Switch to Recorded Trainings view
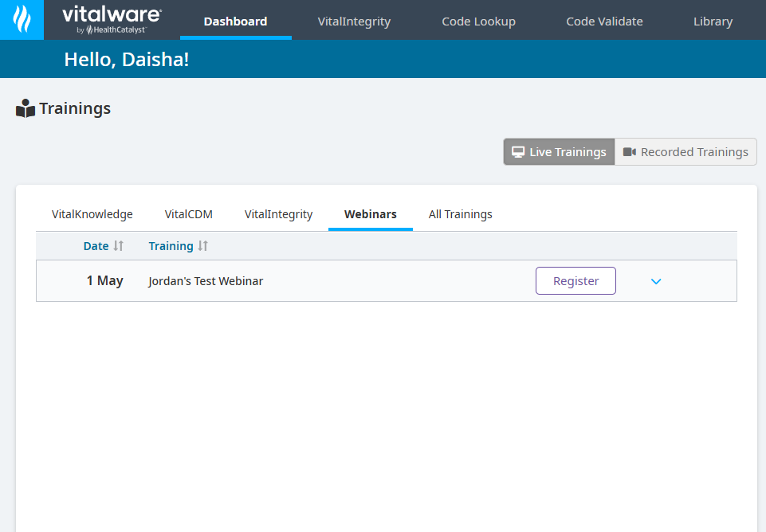Viewport: 766px width, 532px height. pyautogui.click(x=685, y=152)
